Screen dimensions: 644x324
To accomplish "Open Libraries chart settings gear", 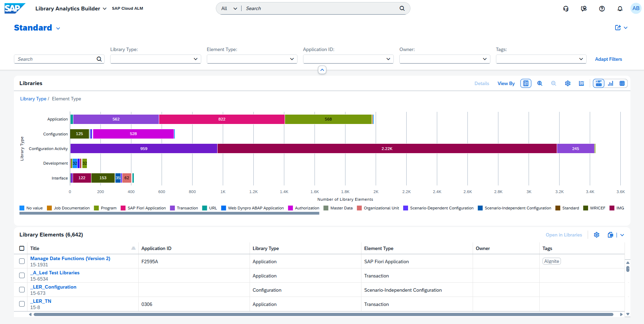I will point(568,83).
